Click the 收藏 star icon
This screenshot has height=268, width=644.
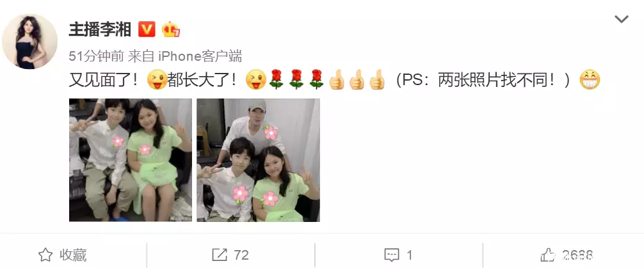coord(45,255)
